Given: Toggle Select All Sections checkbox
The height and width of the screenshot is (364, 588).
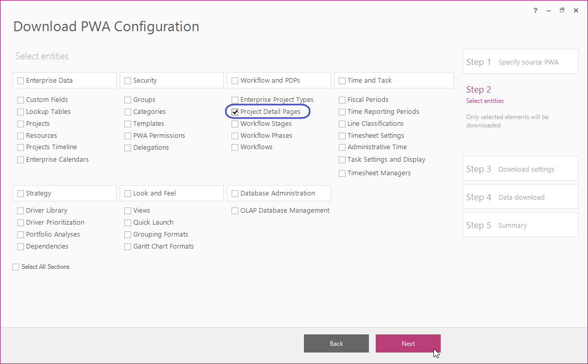Looking at the screenshot, I should pyautogui.click(x=16, y=267).
